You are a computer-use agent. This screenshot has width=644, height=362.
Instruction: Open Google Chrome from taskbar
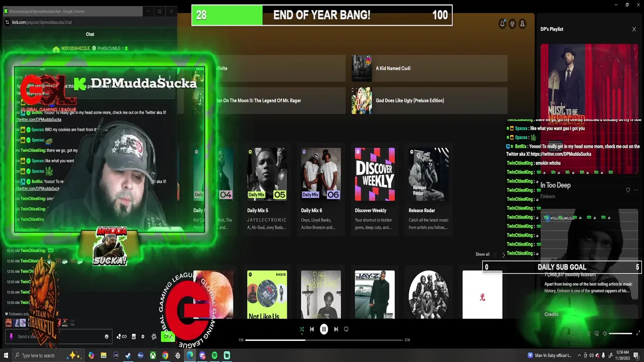point(165,355)
